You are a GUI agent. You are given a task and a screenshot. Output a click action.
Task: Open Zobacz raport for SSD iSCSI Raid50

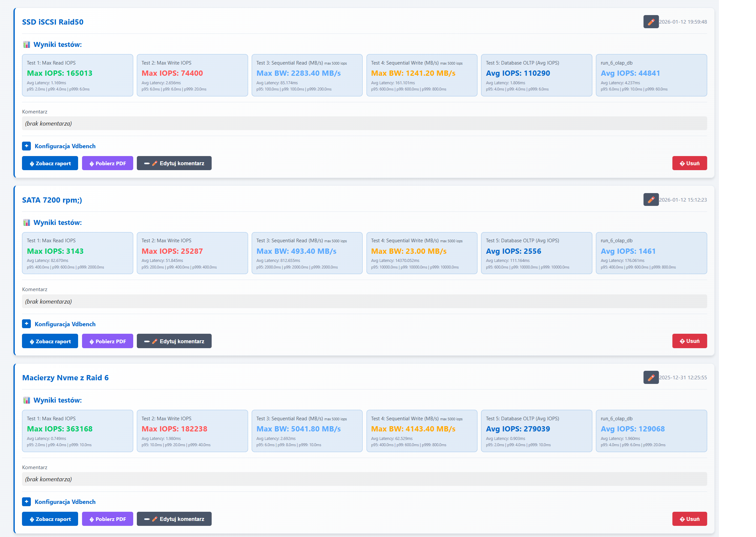point(50,163)
